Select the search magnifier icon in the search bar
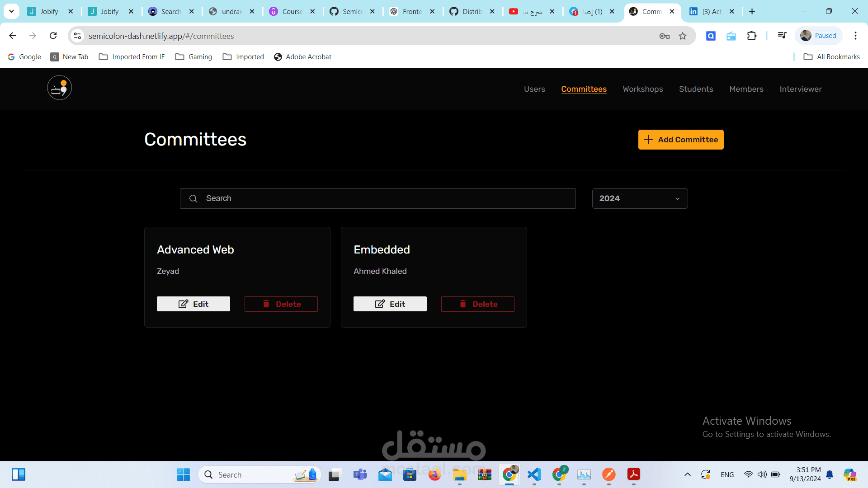868x488 pixels. [x=193, y=198]
